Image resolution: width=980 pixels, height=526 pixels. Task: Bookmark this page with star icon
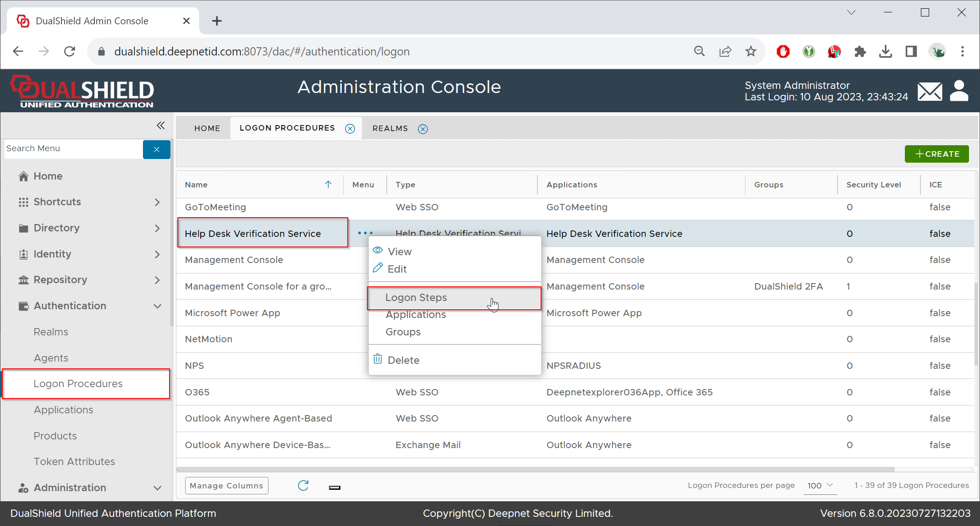click(750, 51)
